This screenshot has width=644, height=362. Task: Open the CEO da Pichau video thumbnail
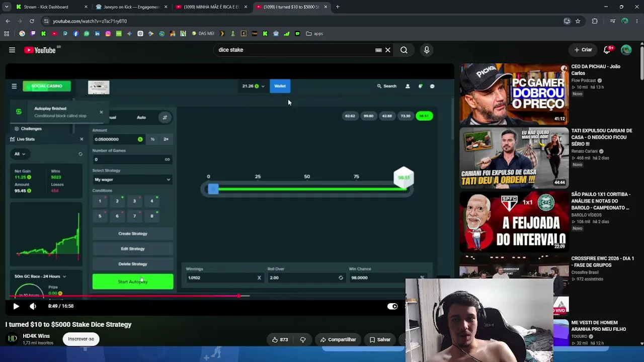514,94
